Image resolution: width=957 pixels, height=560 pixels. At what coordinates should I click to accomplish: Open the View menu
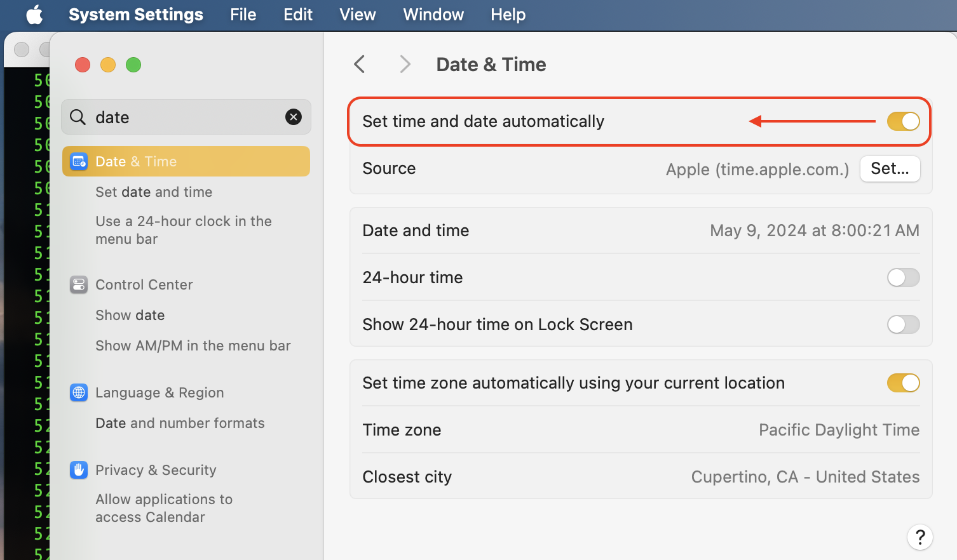[x=358, y=15]
